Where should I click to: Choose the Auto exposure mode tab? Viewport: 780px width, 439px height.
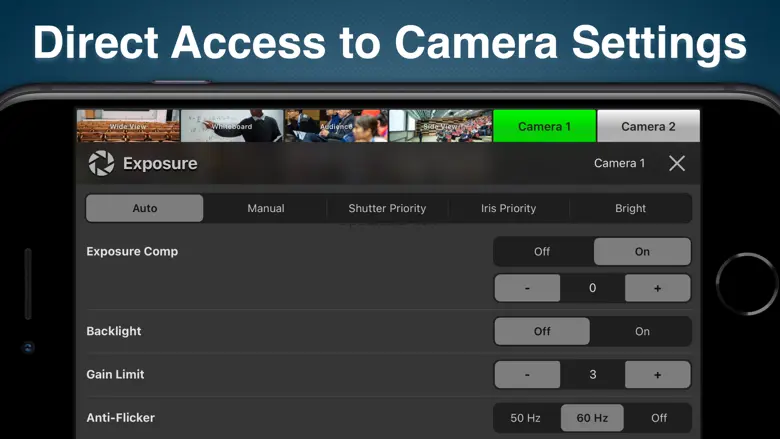pos(144,208)
